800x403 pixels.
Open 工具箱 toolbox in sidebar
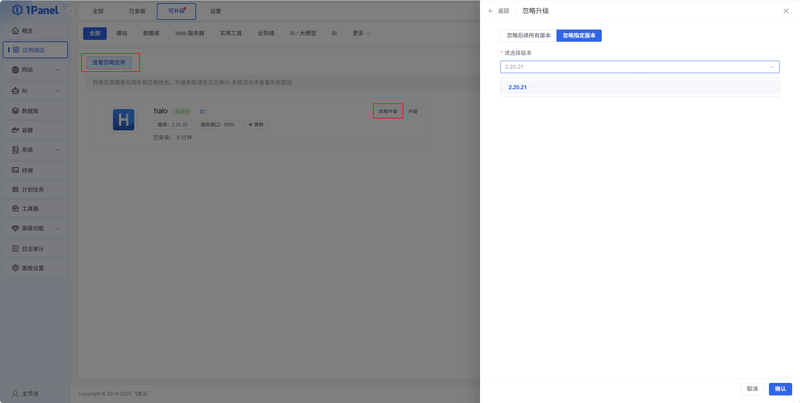coord(35,209)
